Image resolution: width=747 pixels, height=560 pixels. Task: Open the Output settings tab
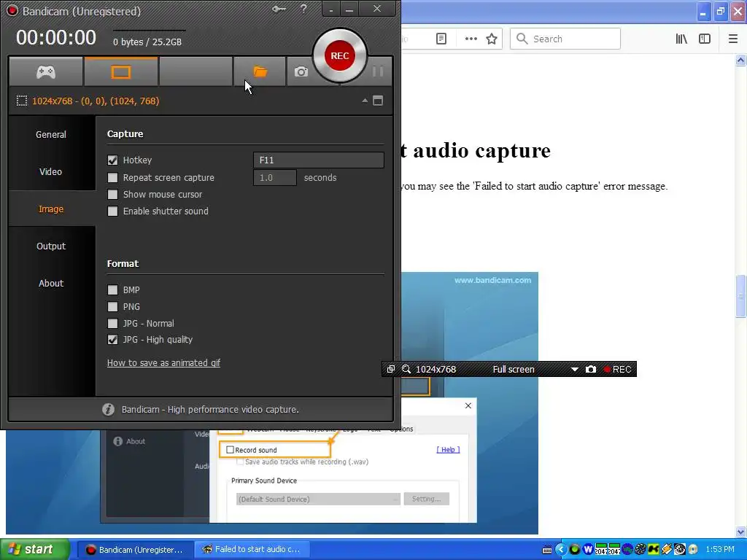[51, 246]
